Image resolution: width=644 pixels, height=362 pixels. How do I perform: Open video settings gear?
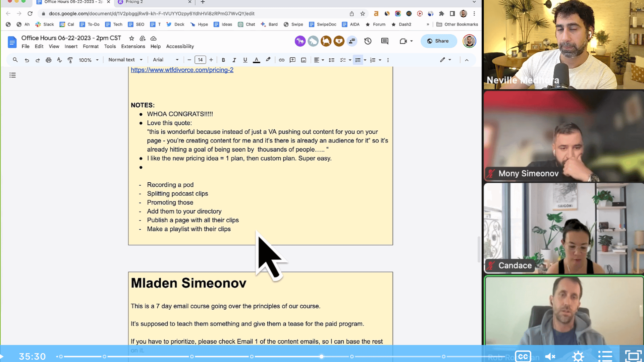click(578, 356)
